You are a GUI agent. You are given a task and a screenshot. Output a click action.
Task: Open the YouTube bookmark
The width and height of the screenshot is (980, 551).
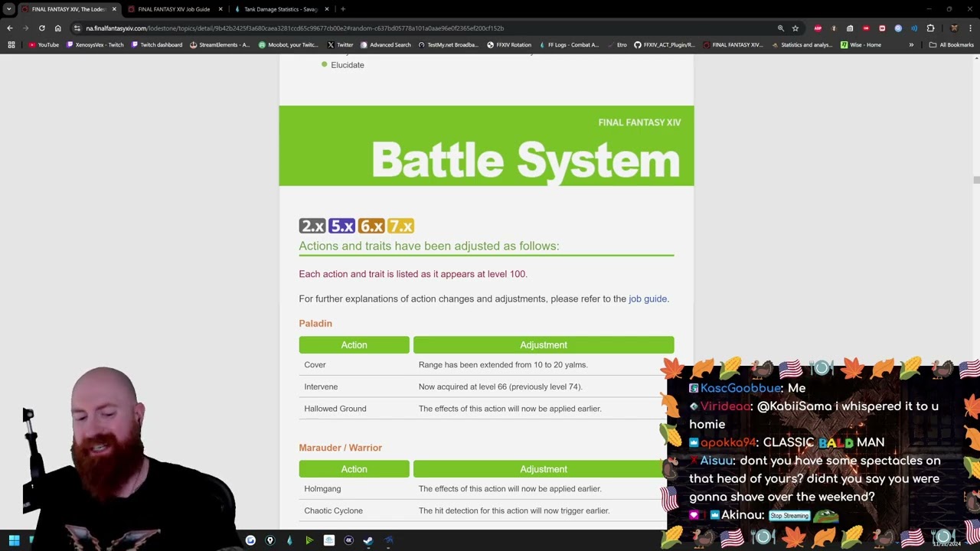click(x=44, y=45)
